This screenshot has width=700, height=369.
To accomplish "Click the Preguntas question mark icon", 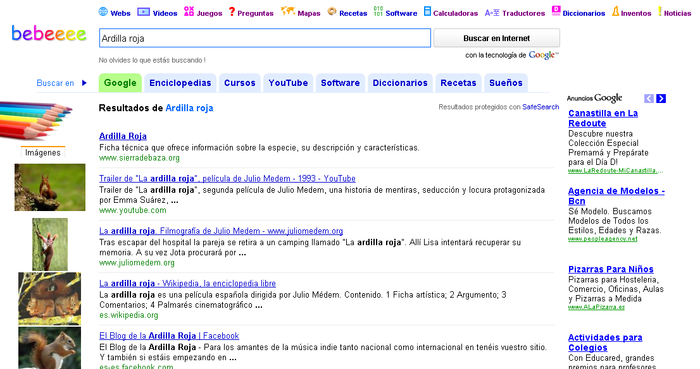I will (x=232, y=12).
